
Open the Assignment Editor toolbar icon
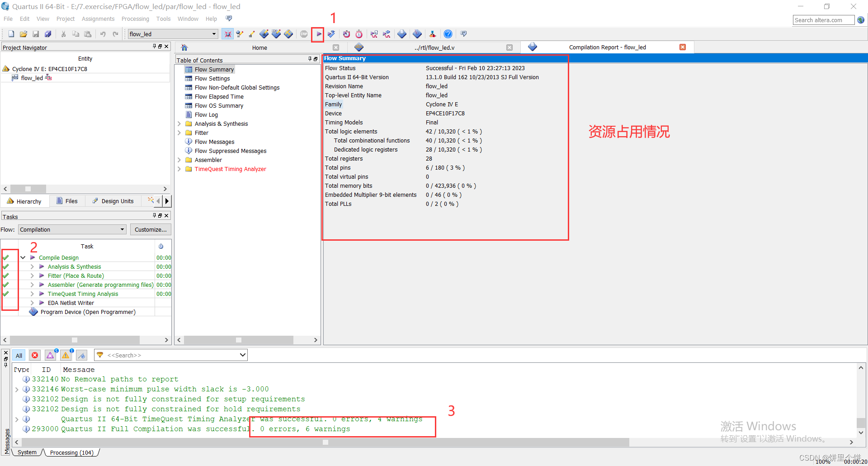pos(264,34)
